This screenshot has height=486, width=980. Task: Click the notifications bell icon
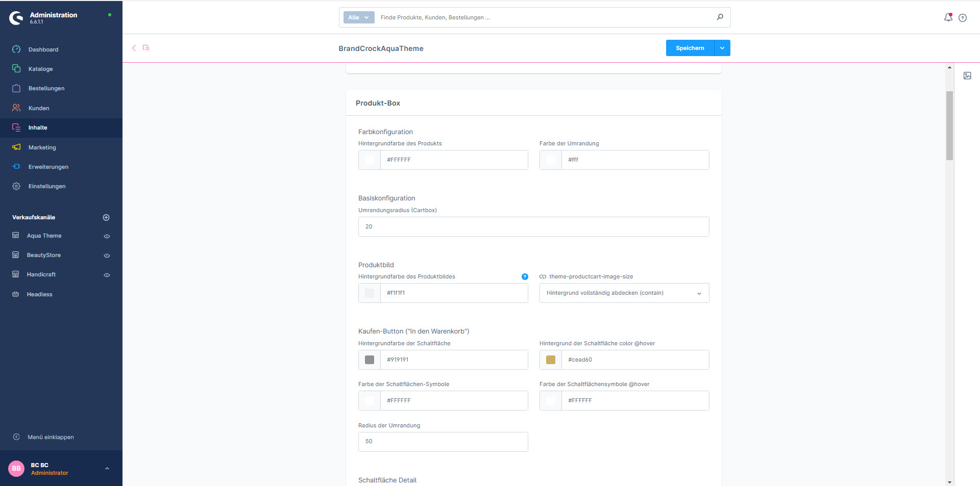pos(948,17)
